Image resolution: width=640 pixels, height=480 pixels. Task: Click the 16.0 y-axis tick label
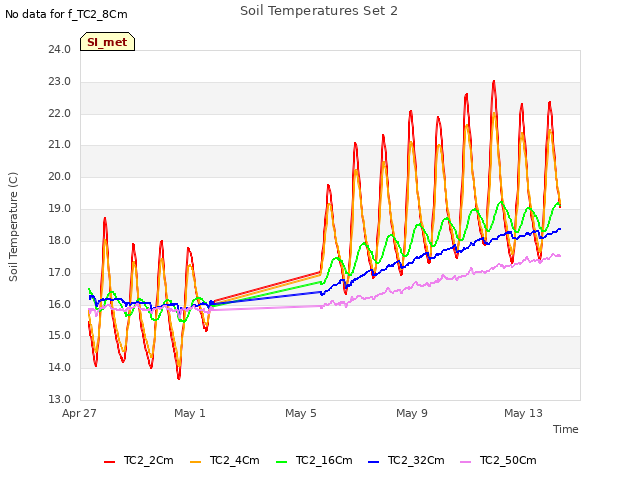[60, 304]
